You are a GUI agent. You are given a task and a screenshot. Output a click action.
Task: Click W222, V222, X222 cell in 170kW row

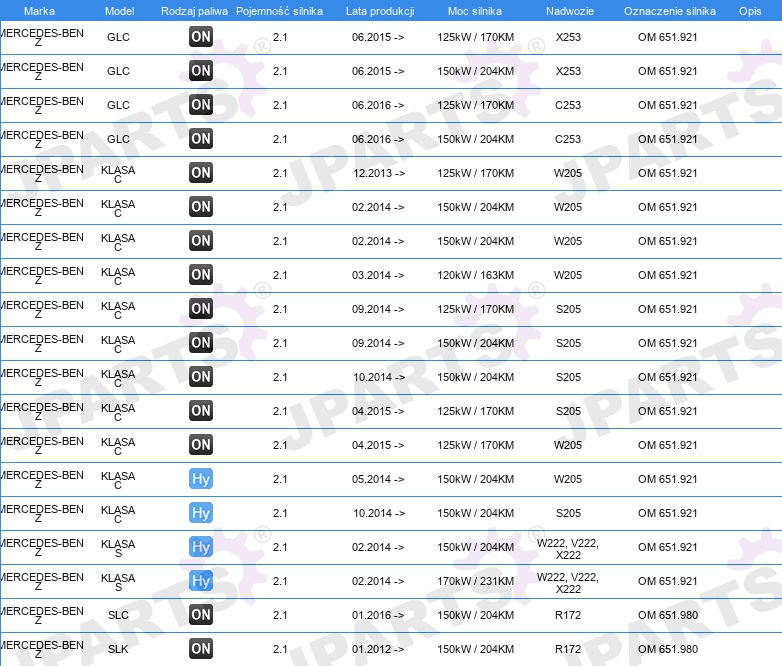coord(568,583)
